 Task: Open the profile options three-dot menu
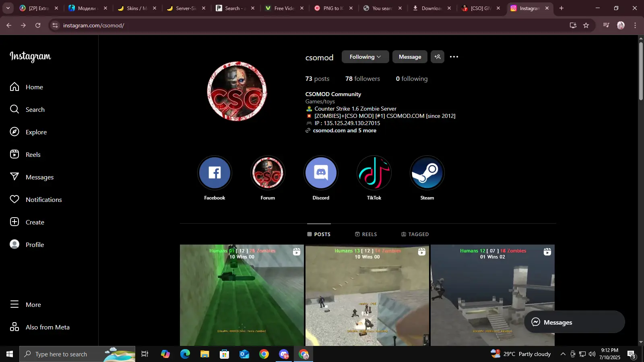pos(454,57)
